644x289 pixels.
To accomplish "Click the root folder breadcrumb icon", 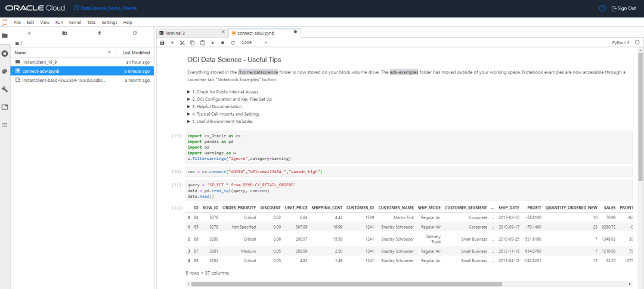I will click(17, 43).
